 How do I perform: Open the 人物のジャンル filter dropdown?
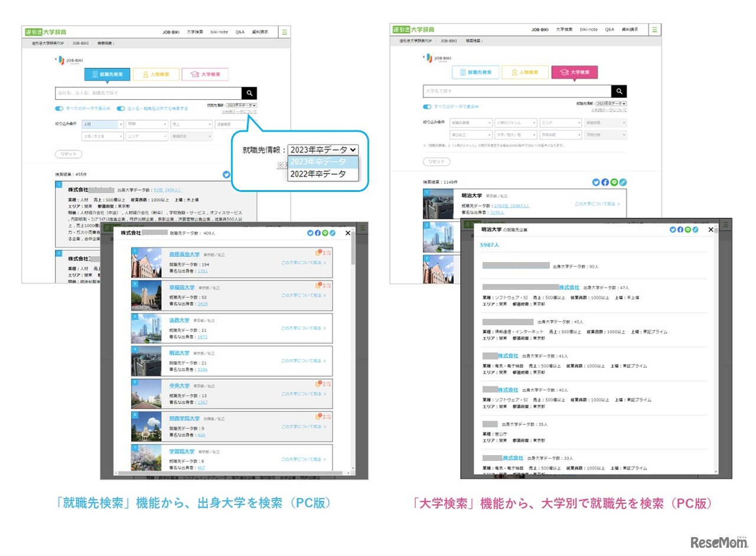516,123
